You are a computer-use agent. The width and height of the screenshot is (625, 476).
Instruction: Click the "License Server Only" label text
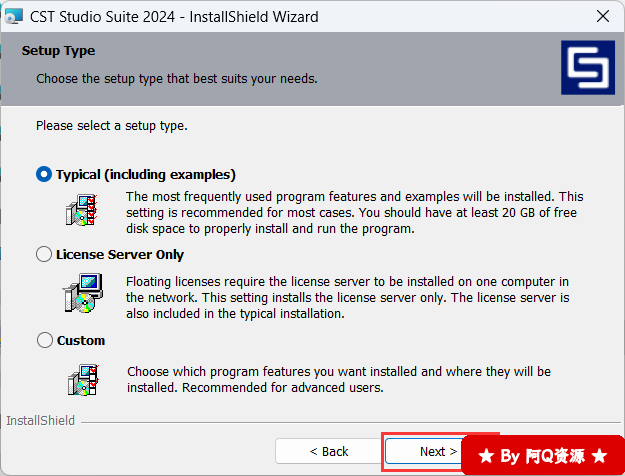coord(120,254)
